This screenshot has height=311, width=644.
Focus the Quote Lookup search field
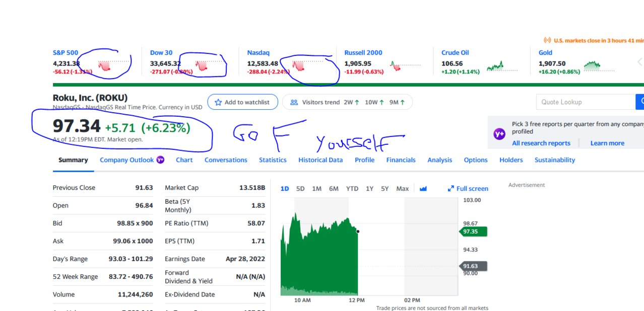[x=586, y=102]
